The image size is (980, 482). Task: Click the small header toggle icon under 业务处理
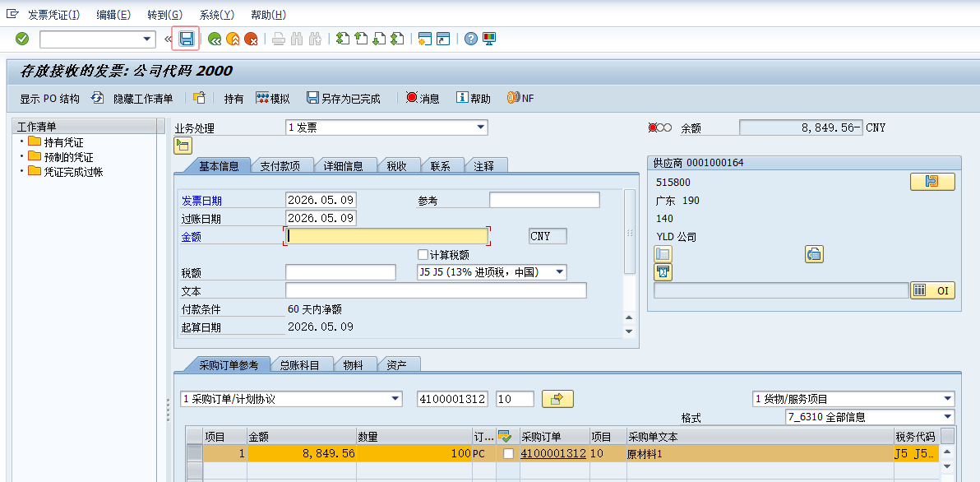pos(182,146)
